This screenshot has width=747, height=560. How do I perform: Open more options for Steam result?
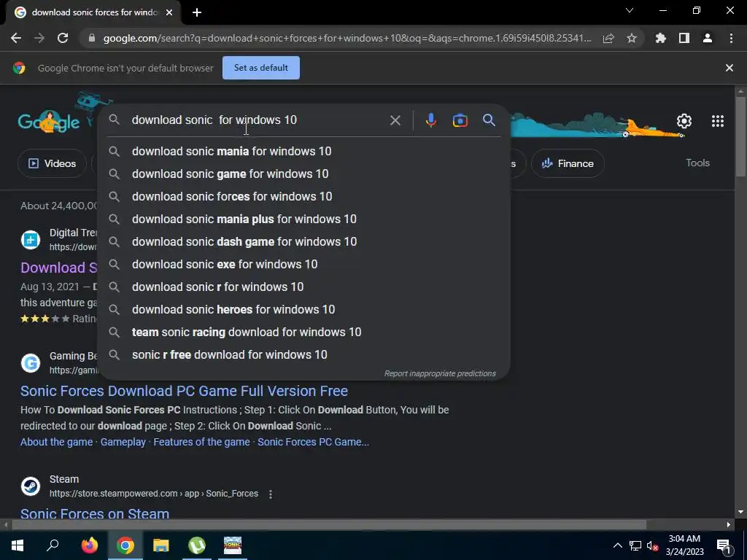coord(270,494)
